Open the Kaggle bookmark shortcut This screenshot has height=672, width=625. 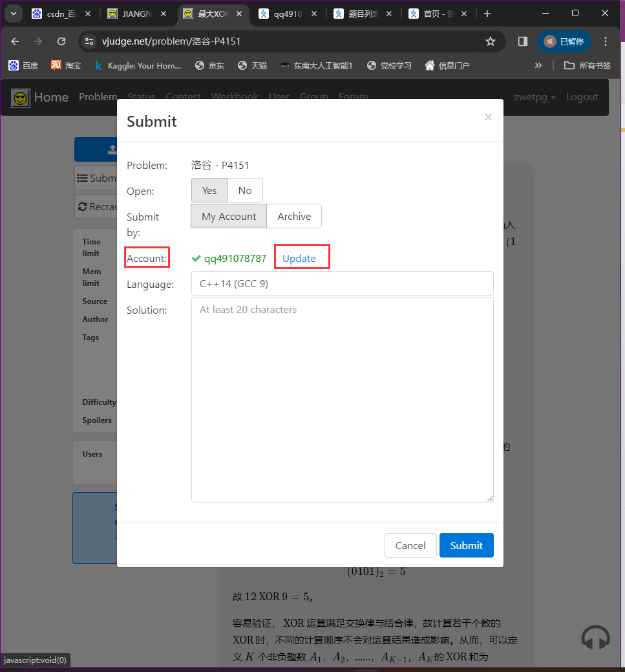point(138,65)
